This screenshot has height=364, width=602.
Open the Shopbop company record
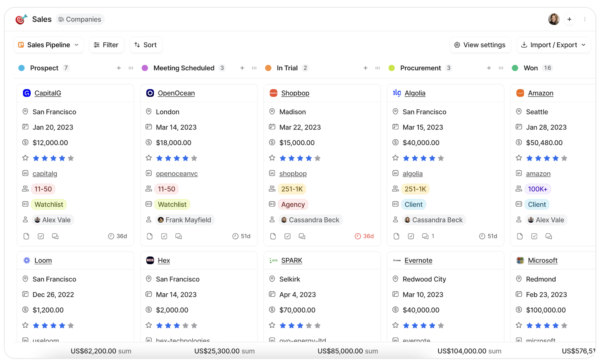(x=295, y=93)
